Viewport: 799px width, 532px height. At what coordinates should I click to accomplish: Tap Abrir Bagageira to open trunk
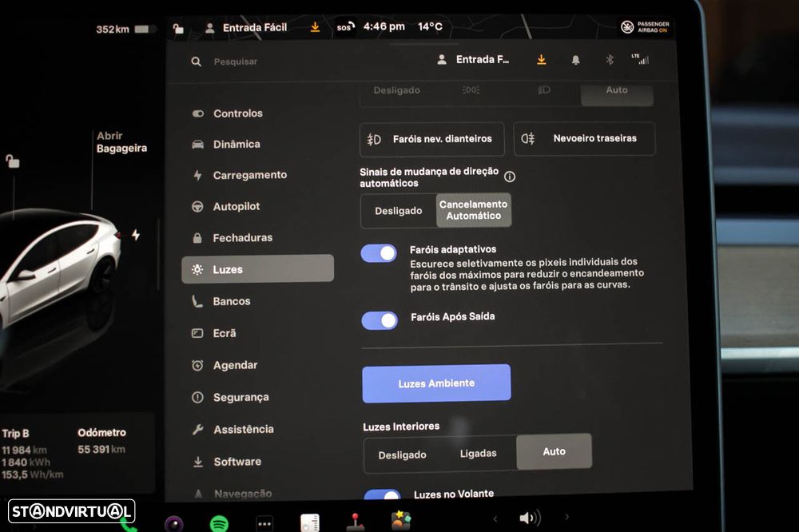coord(121,142)
